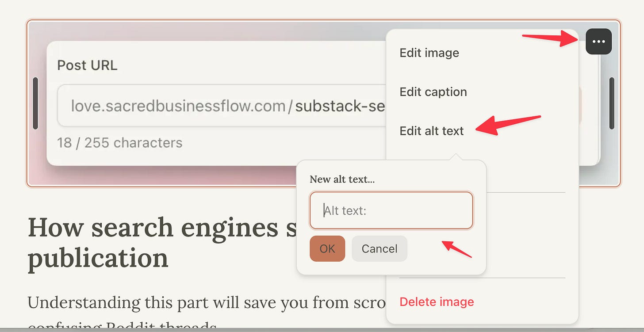
Task: Focus the Alt text input field
Action: (391, 210)
